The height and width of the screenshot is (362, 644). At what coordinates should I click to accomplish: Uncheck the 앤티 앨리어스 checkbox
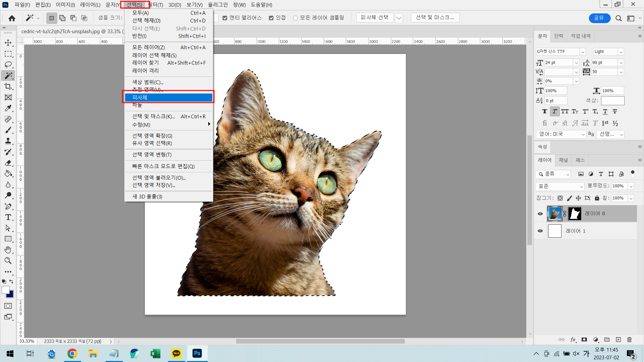pyautogui.click(x=225, y=18)
